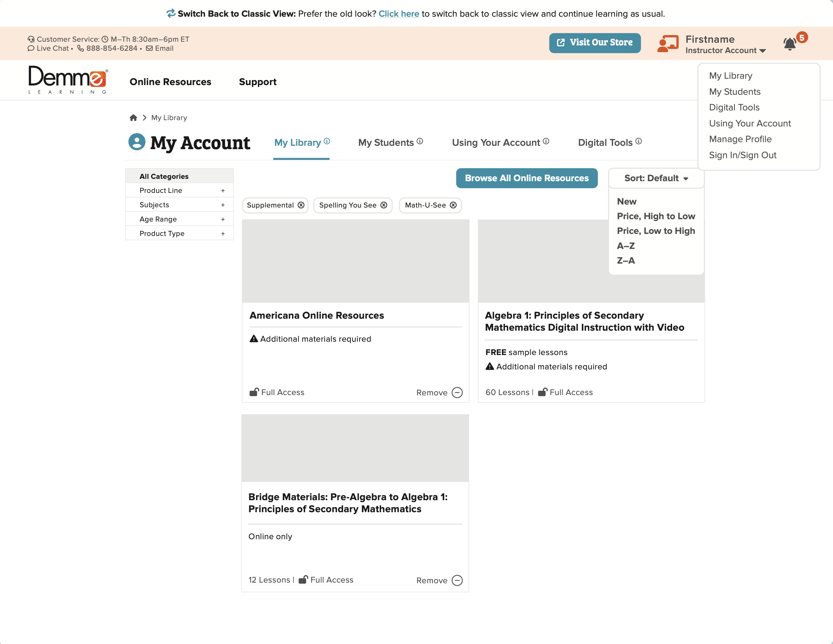Viewport: 833px width, 644px height.
Task: Choose Digital Tools in account menu
Action: (x=734, y=107)
